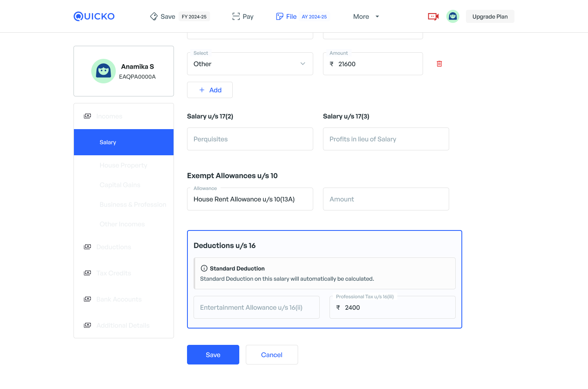Image resolution: width=588 pixels, height=389 pixels.
Task: Open the profile avatar in header
Action: [452, 16]
